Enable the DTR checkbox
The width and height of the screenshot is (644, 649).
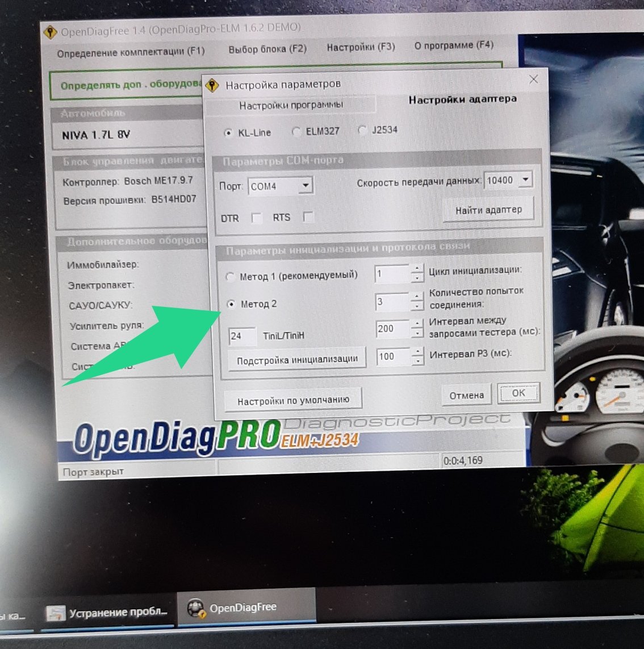click(257, 218)
